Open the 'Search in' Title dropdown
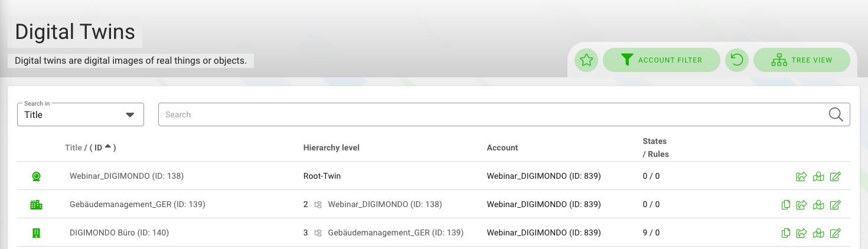Viewport: 868px width, 249px height. pyautogui.click(x=80, y=114)
